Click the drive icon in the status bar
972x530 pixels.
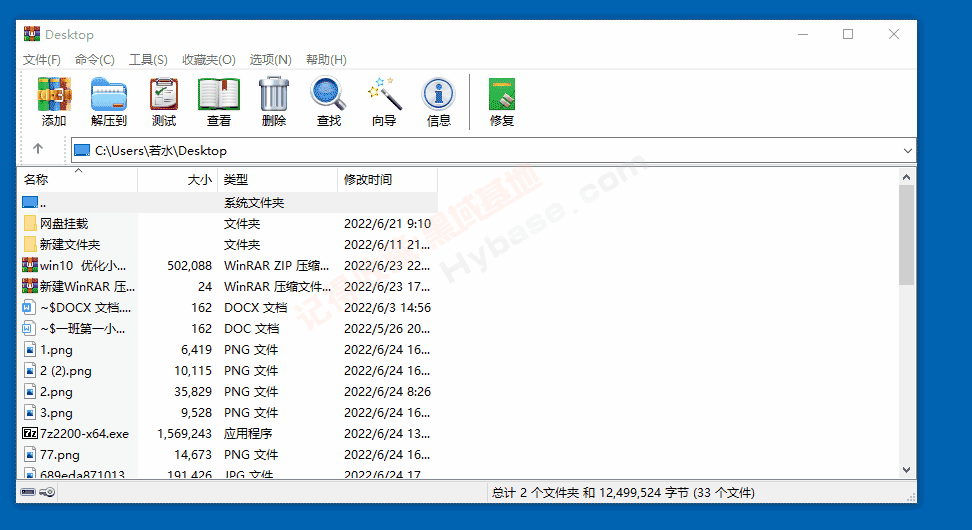[28, 492]
